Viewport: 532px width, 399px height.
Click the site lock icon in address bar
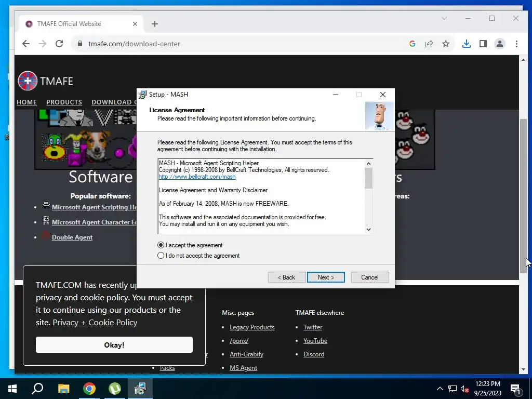click(80, 44)
